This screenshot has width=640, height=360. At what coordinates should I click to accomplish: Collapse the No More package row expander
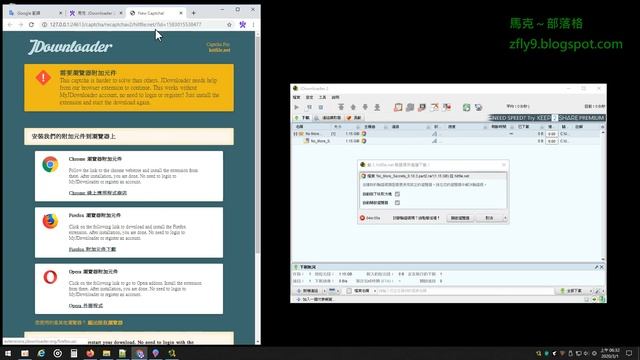(295, 133)
